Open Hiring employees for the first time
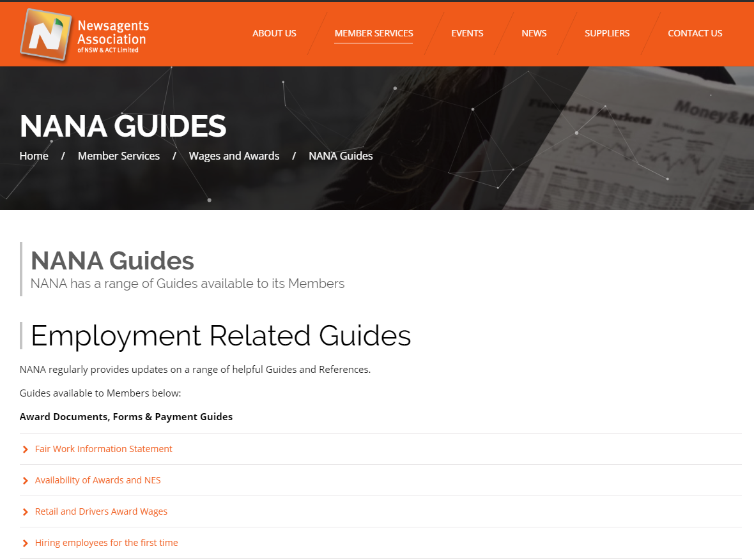754x560 pixels. [106, 543]
